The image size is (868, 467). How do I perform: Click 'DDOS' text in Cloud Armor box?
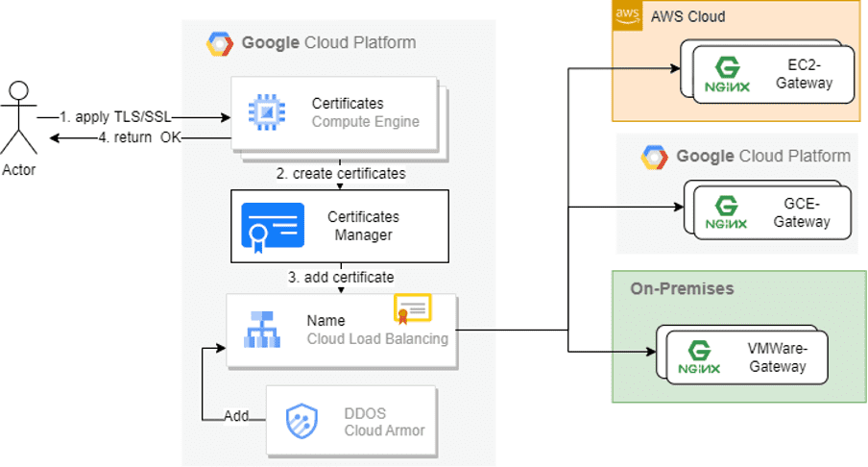tap(365, 413)
